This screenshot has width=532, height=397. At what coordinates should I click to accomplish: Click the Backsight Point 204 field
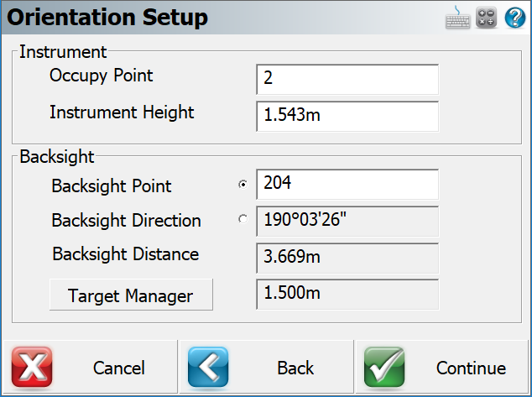pyautogui.click(x=347, y=185)
